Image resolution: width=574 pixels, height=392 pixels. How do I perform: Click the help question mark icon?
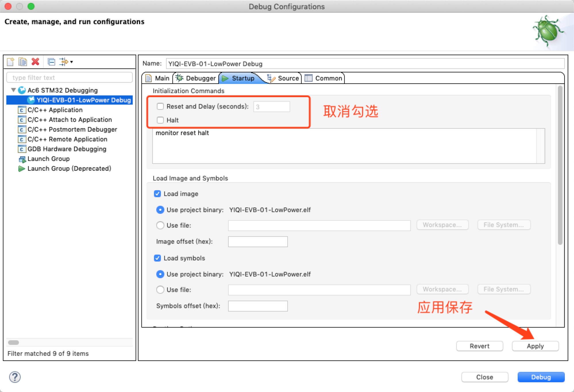coord(15,377)
